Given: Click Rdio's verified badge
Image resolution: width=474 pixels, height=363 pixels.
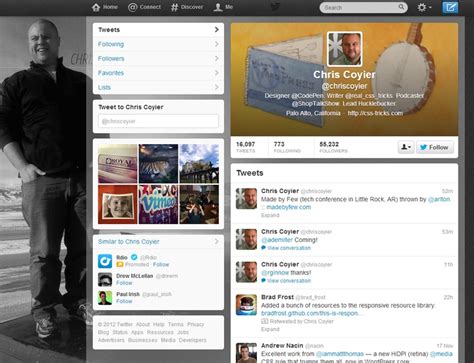Looking at the screenshot, I should point(134,257).
